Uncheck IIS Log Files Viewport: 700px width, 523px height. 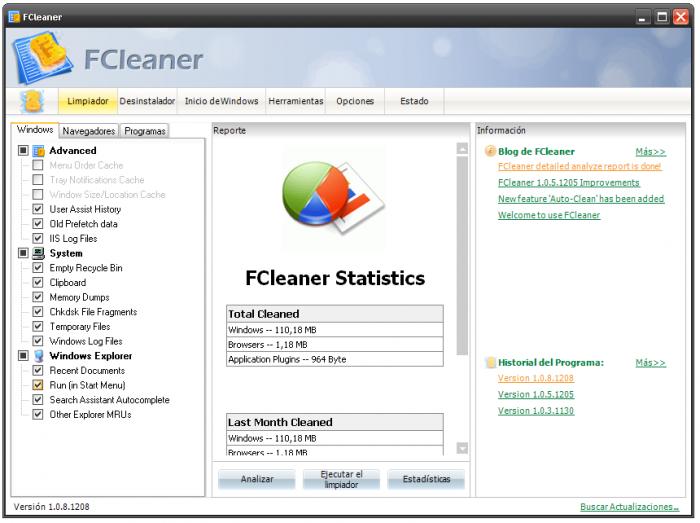(x=38, y=238)
